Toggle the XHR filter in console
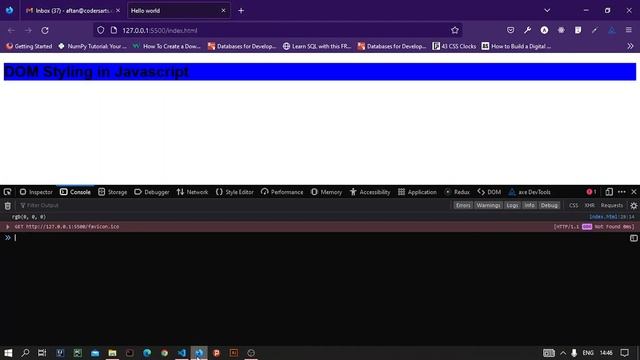Screen dimensions: 640x360 coord(589,205)
